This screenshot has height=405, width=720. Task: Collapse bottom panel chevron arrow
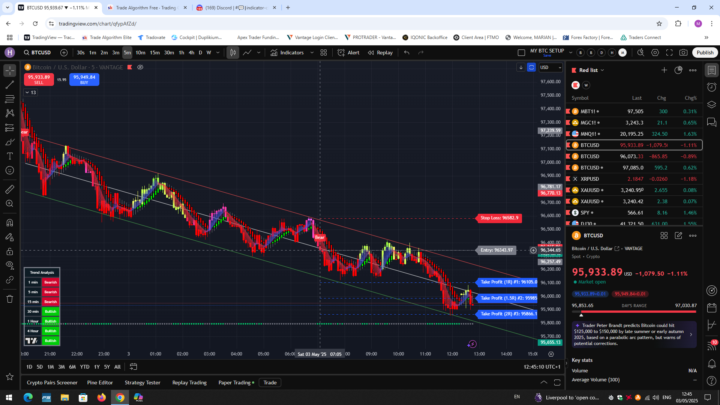pyautogui.click(x=544, y=382)
